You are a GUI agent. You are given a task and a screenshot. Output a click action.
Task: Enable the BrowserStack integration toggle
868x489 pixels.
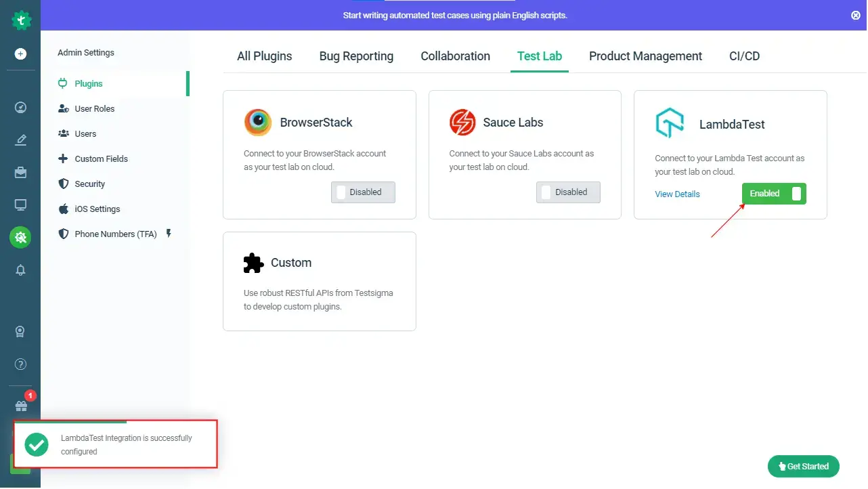[363, 192]
